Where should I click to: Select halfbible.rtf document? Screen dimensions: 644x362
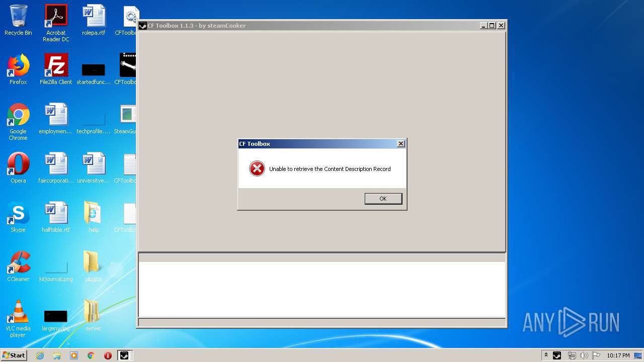(56, 218)
